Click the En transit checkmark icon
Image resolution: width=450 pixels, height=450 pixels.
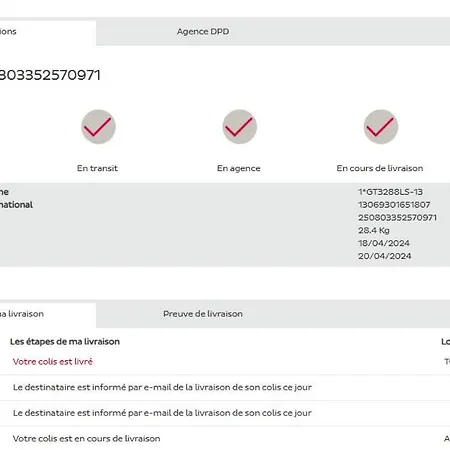98,127
